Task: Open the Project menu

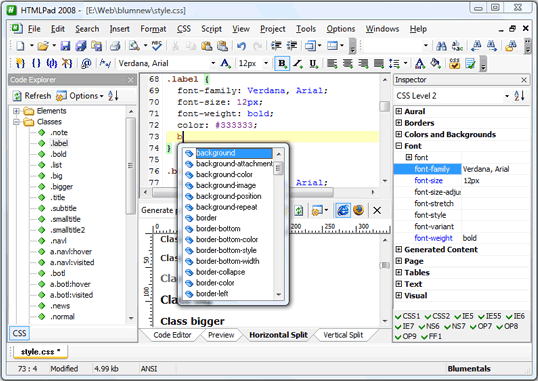Action: coord(272,29)
